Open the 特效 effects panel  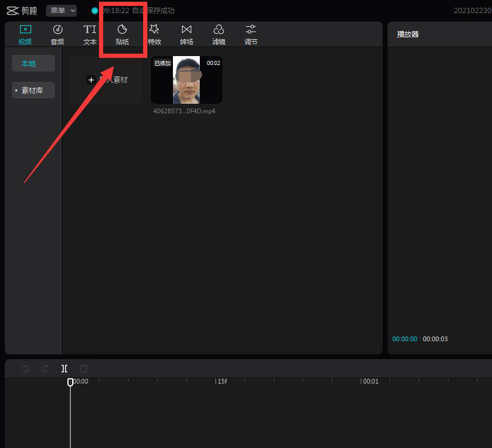[154, 35]
